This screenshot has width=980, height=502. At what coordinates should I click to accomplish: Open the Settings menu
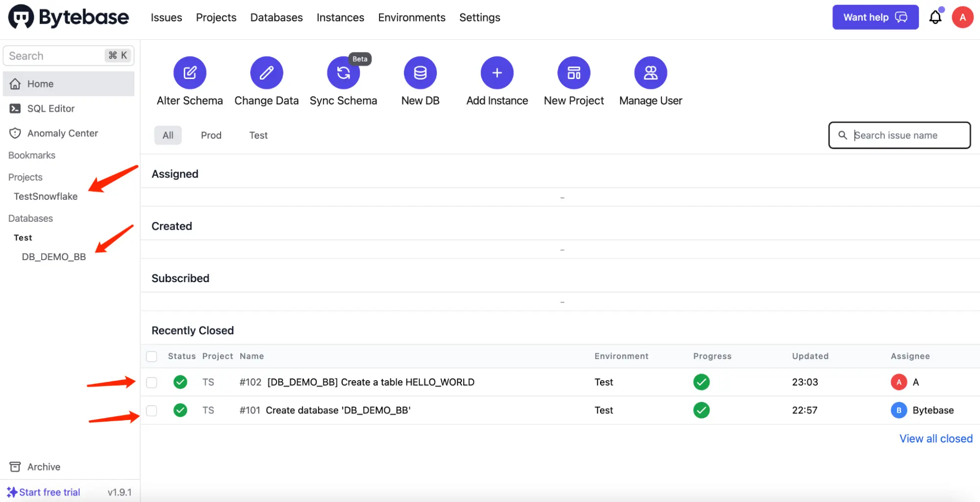[480, 17]
